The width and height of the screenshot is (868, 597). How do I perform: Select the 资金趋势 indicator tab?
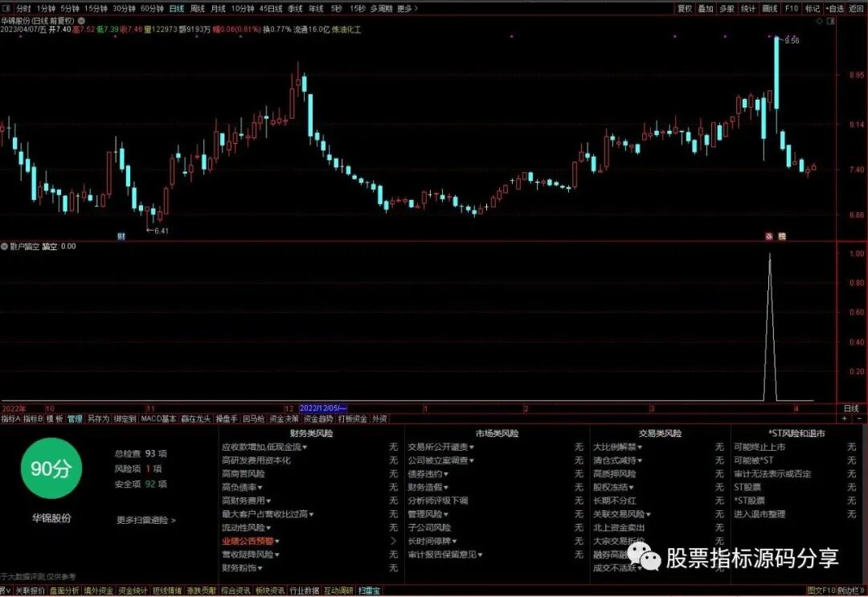coord(318,419)
